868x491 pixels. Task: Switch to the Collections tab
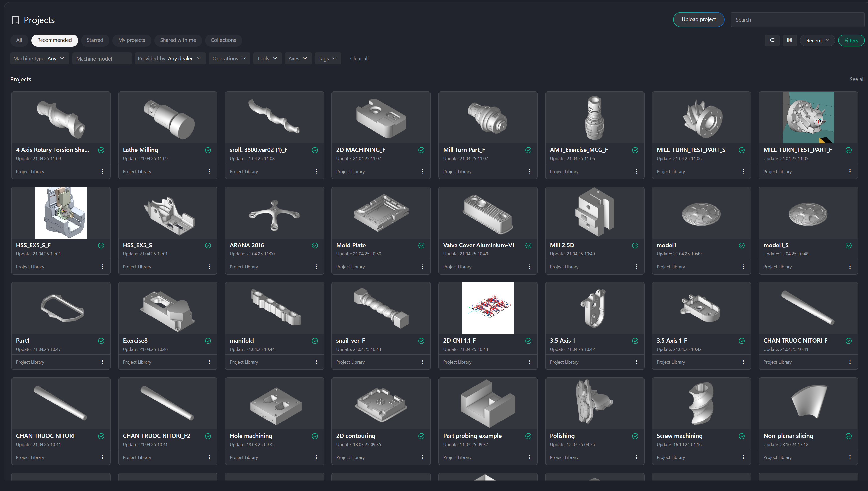[x=223, y=40]
